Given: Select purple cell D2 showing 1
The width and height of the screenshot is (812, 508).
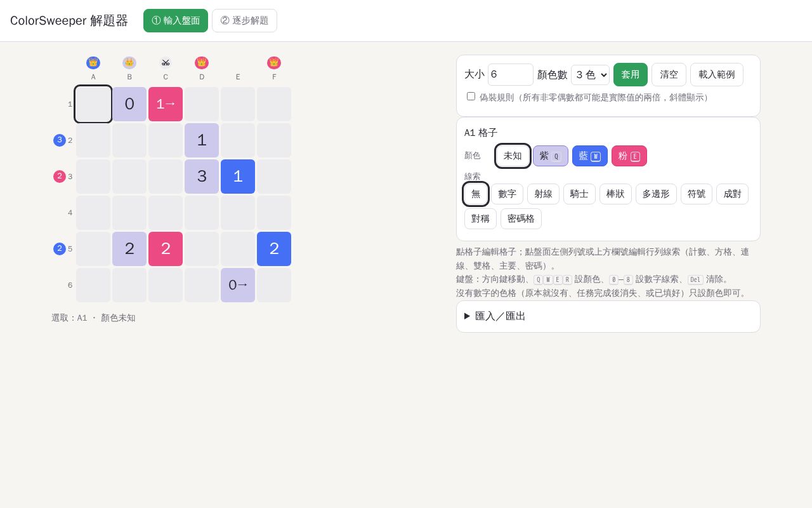Looking at the screenshot, I should [202, 140].
